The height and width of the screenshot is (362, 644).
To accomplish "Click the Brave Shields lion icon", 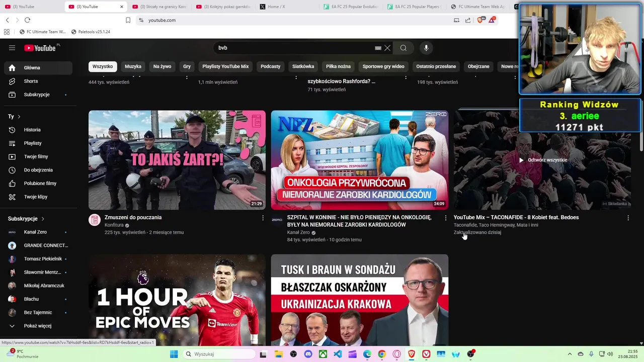I will pos(480,20).
